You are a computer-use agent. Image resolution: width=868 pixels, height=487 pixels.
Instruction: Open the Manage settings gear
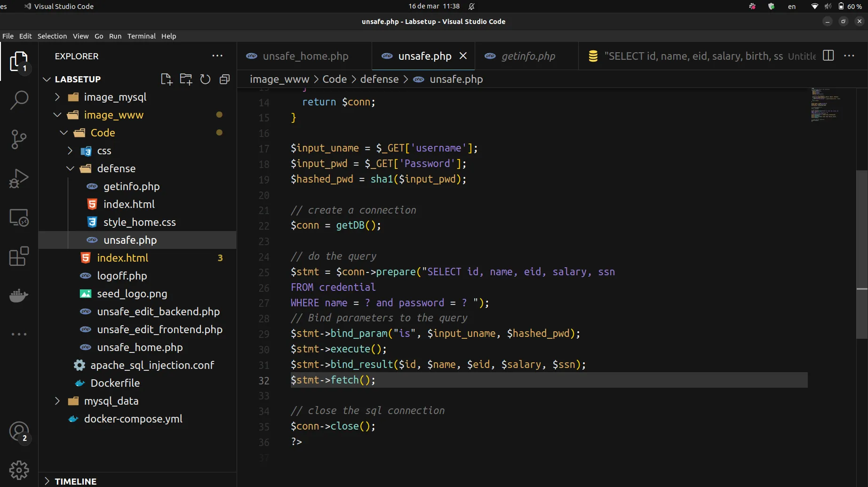click(19, 470)
